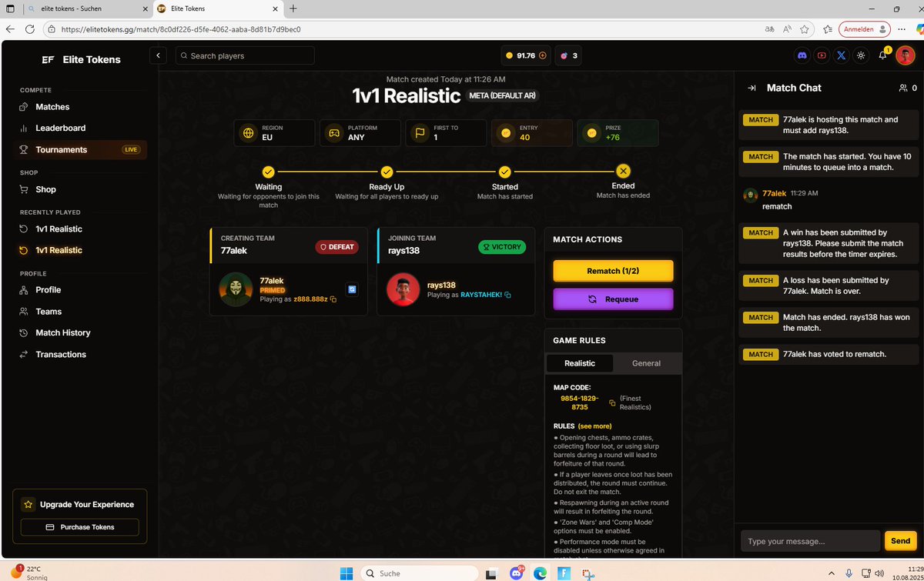Toggle the light/dark theme sun icon
The width and height of the screenshot is (924, 581).
click(861, 55)
